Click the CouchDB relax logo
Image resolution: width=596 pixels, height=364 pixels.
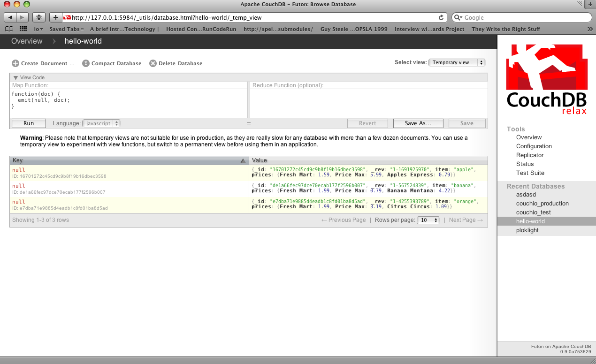click(546, 79)
